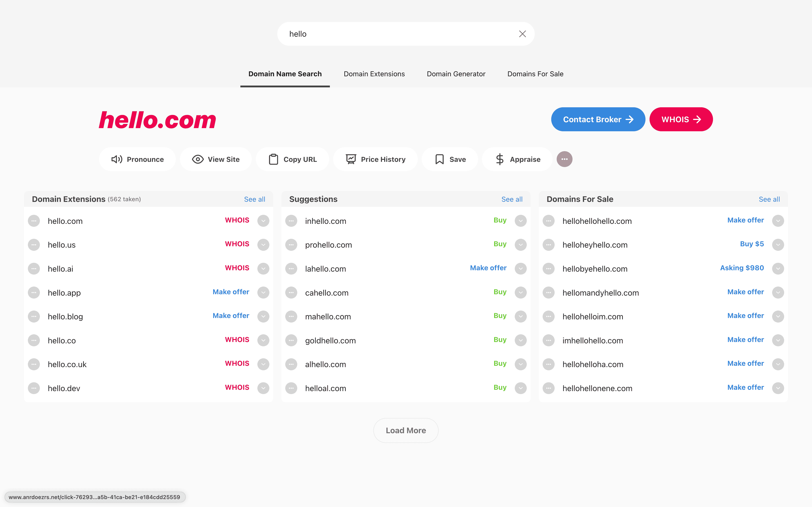Click the Load More button
The height and width of the screenshot is (507, 812).
click(x=406, y=430)
